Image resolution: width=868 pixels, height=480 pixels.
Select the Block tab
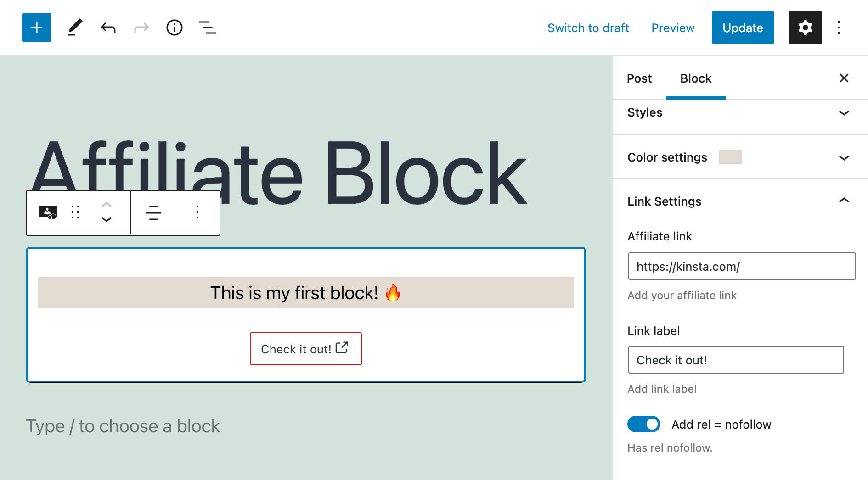click(x=696, y=78)
